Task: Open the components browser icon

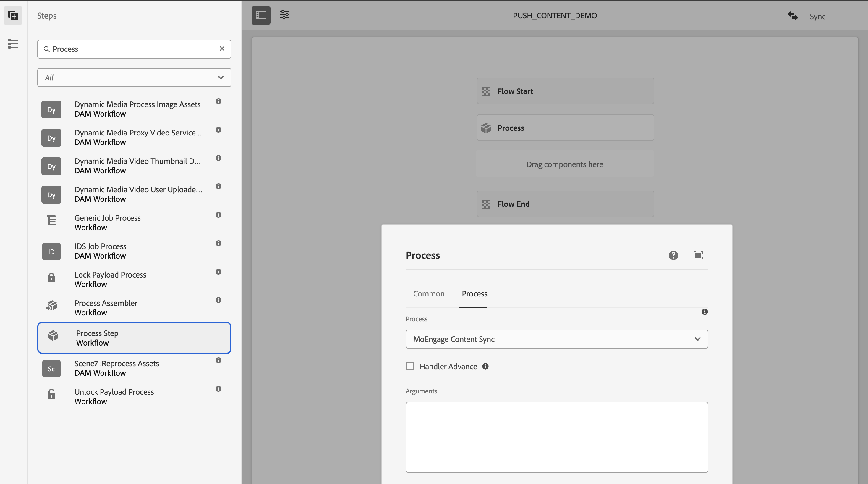Action: pos(13,15)
